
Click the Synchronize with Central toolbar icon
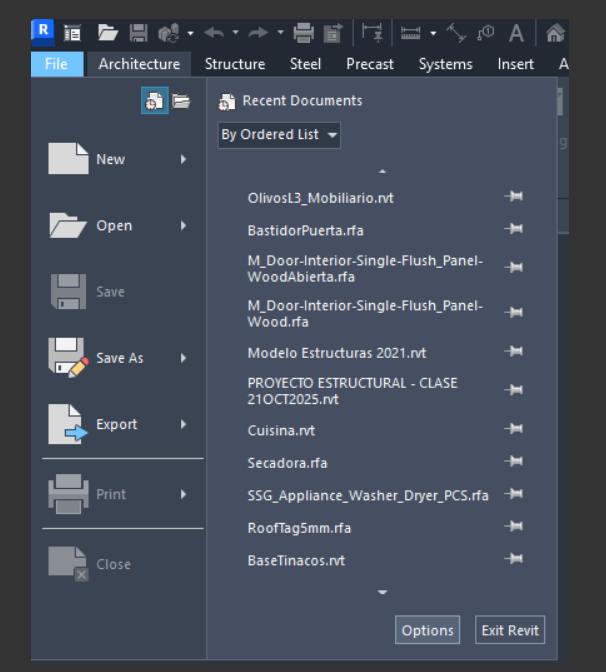click(168, 33)
